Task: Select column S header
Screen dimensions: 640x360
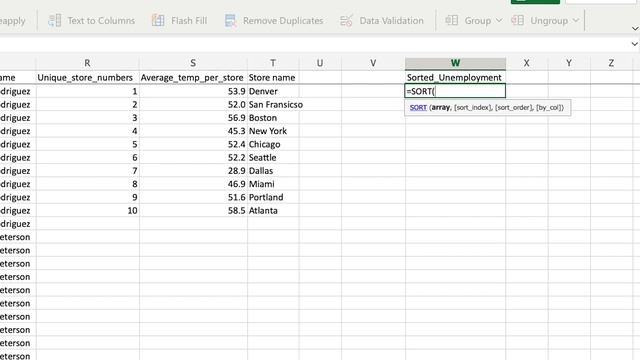Action: click(x=193, y=63)
